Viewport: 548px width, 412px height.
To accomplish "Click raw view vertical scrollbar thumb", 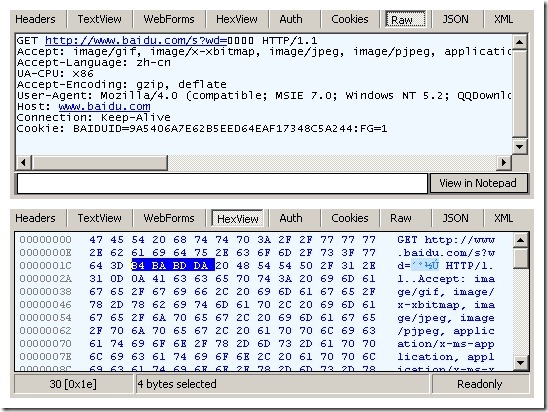I will click(x=520, y=94).
